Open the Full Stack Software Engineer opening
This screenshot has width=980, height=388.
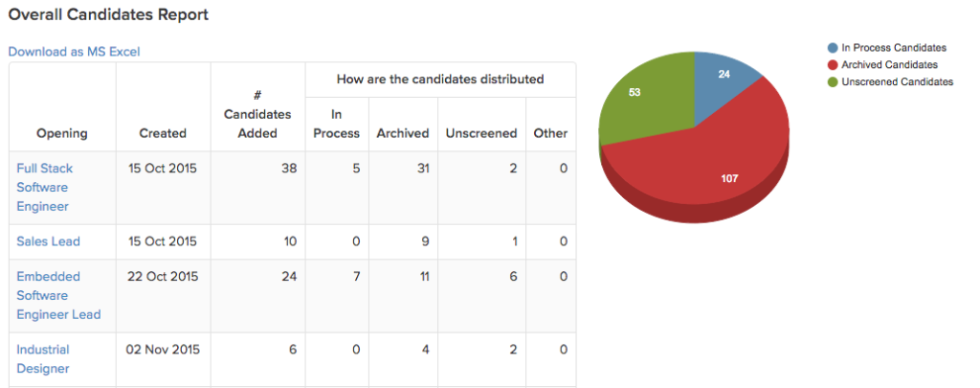[44, 187]
